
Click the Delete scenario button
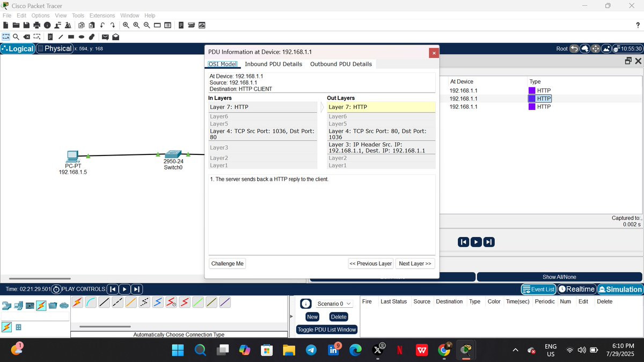coord(339,316)
